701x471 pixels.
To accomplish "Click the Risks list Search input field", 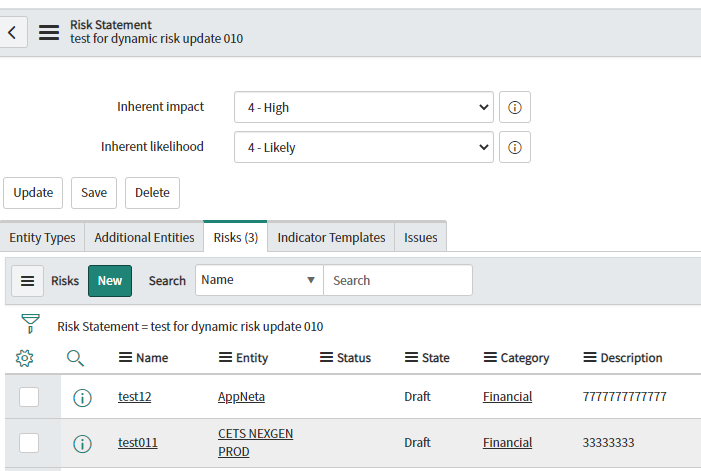I will point(398,281).
